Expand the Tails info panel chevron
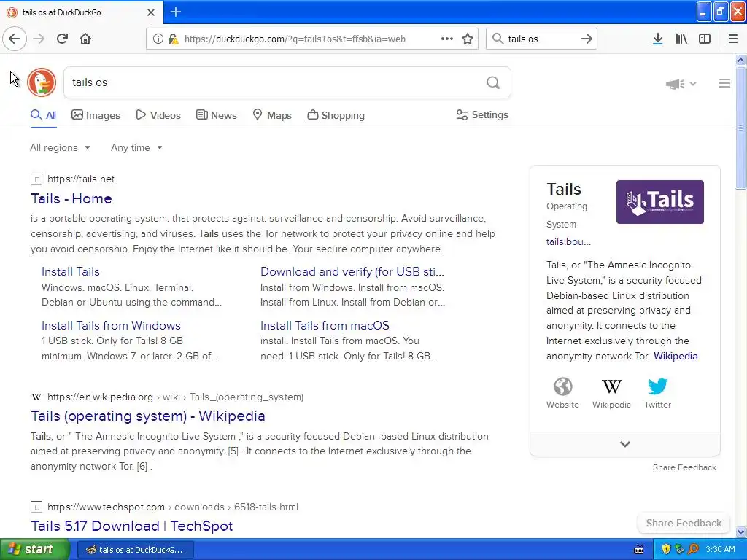Image resolution: width=747 pixels, height=560 pixels. [x=625, y=444]
